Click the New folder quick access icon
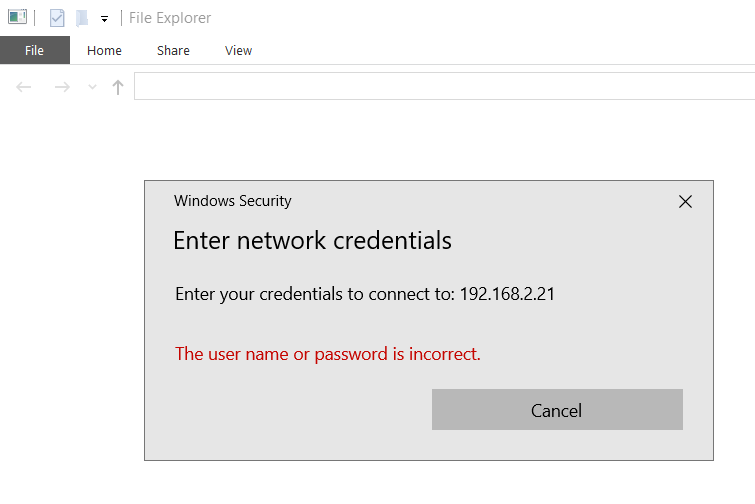This screenshot has height=504, width=755. 82,18
